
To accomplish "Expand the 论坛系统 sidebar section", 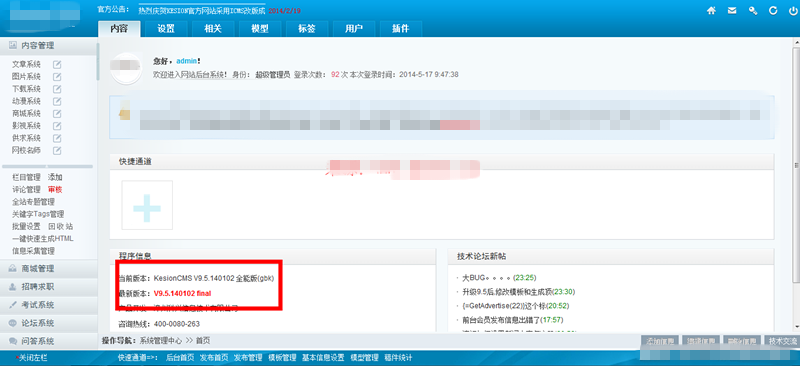I will [x=49, y=323].
